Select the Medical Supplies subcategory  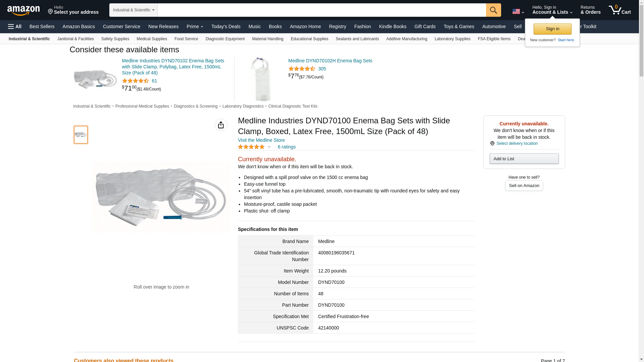point(152,39)
